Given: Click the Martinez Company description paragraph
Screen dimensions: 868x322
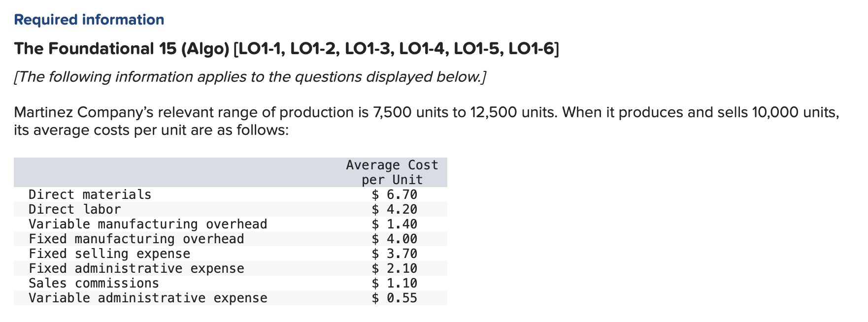Looking at the screenshot, I should pos(427,121).
